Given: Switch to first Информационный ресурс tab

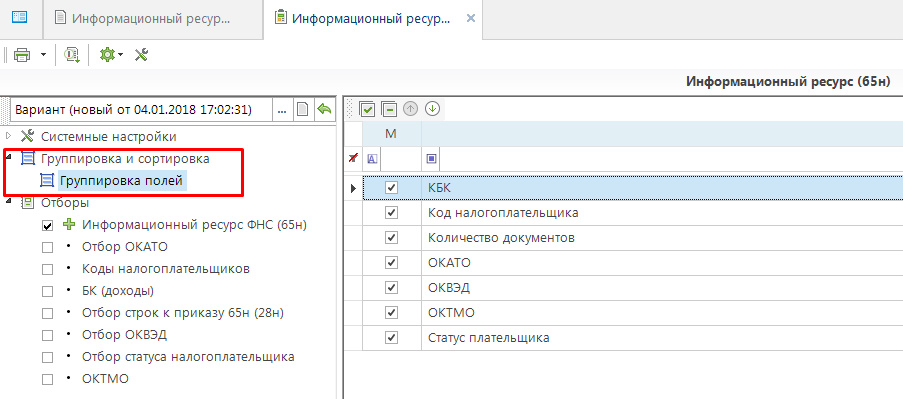Looking at the screenshot, I should click(x=153, y=18).
